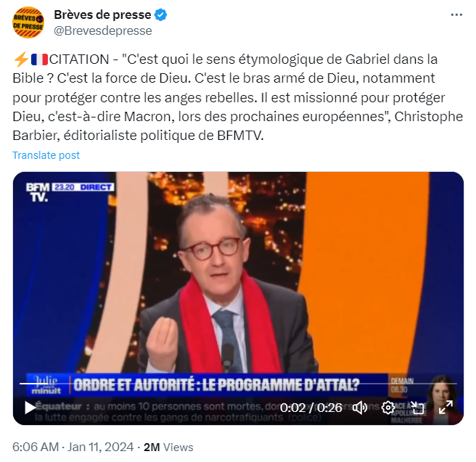Mute the video with the speaker icon

[x=360, y=408]
